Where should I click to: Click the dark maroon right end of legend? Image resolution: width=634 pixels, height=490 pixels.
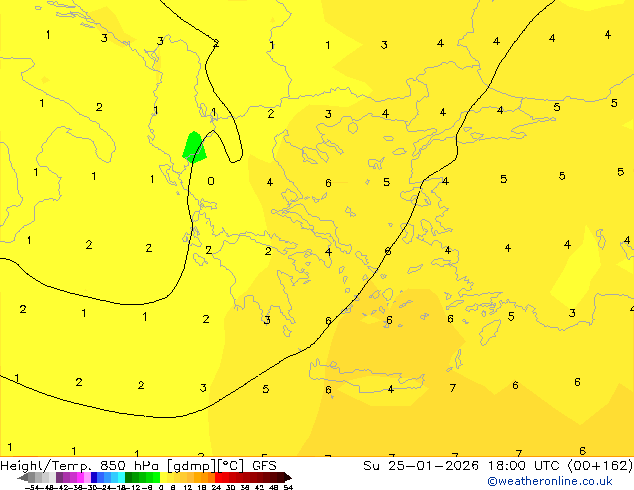288,478
